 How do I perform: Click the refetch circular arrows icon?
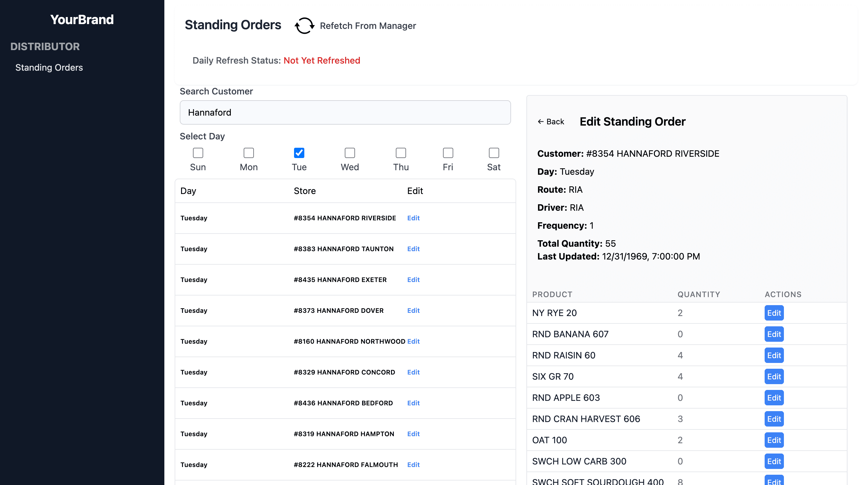[304, 26]
